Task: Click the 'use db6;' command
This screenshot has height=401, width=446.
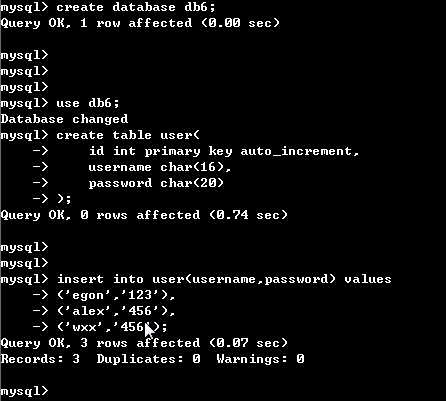Action: [87, 103]
